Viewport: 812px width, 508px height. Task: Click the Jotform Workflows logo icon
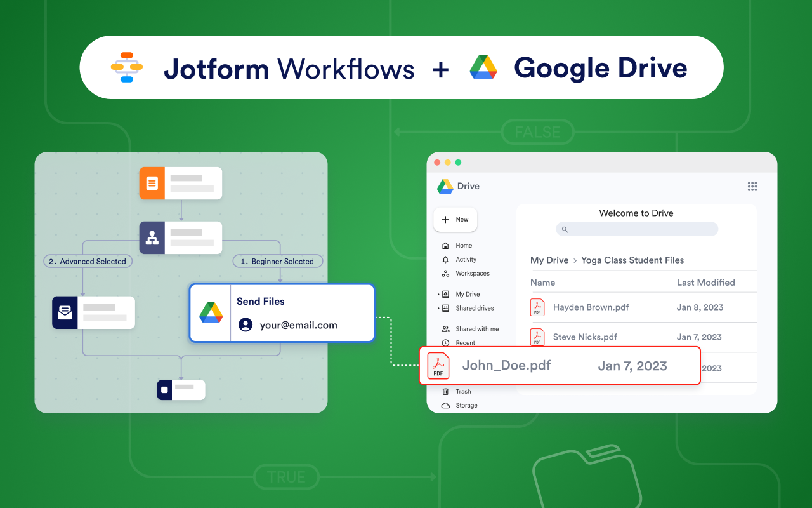pos(127,67)
